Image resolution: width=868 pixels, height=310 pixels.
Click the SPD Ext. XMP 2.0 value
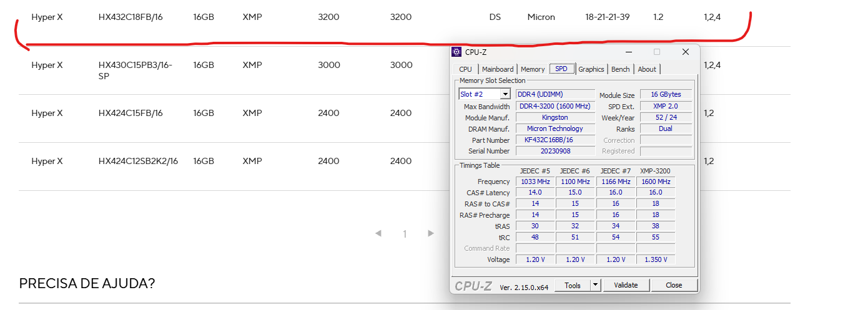(666, 106)
